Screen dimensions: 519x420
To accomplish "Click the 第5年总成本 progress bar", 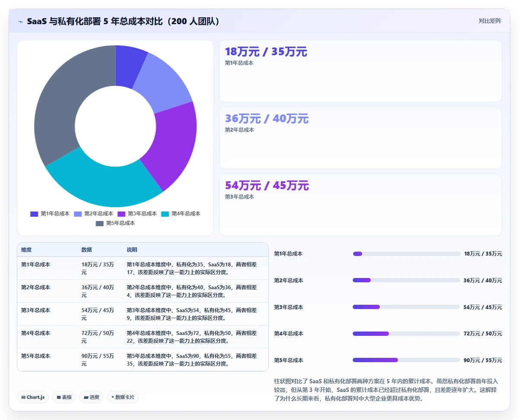I will [x=407, y=360].
